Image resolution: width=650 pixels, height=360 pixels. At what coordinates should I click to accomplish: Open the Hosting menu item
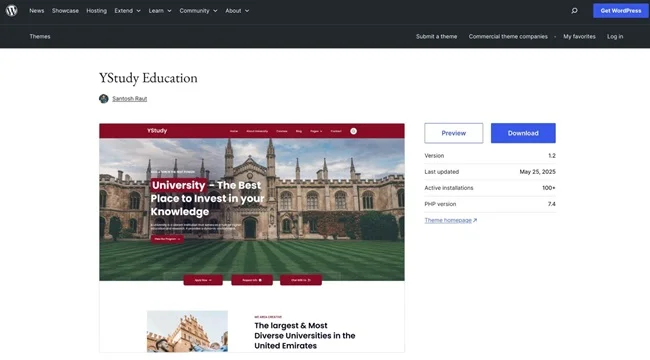pyautogui.click(x=97, y=11)
